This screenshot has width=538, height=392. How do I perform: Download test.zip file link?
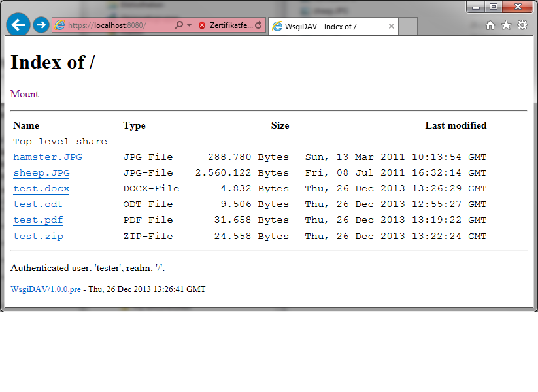tap(38, 237)
